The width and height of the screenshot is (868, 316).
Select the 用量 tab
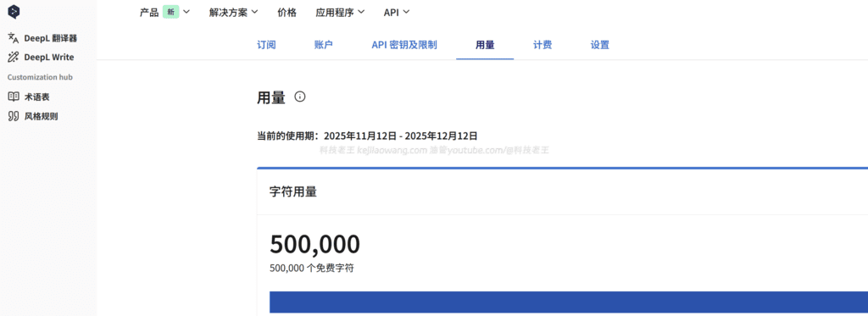485,45
